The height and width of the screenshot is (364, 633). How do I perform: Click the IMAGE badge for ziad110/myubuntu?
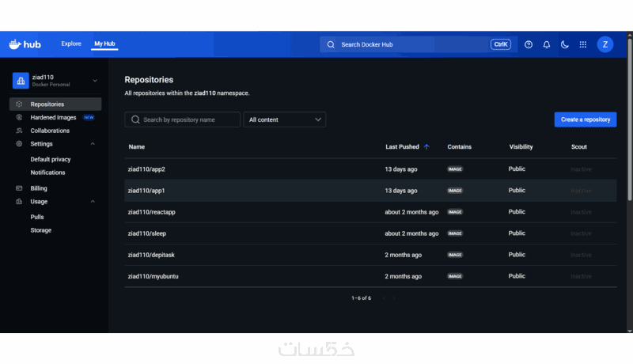(x=455, y=276)
